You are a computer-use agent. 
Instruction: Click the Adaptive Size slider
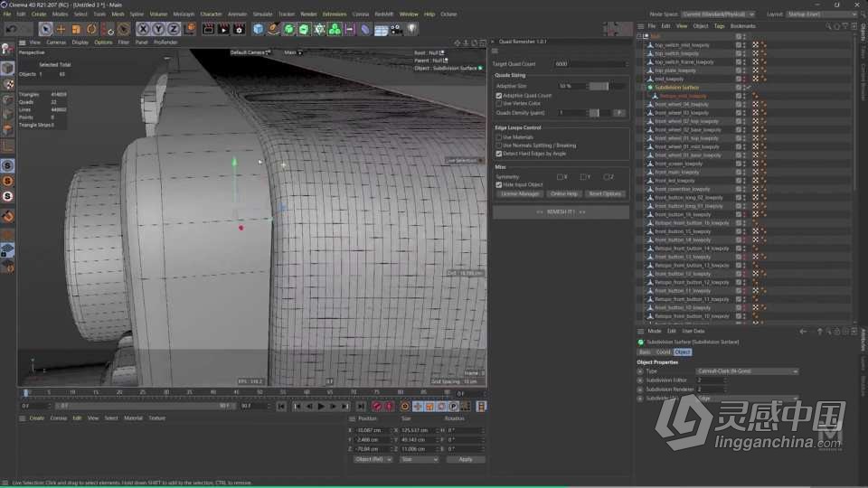[x=608, y=87]
